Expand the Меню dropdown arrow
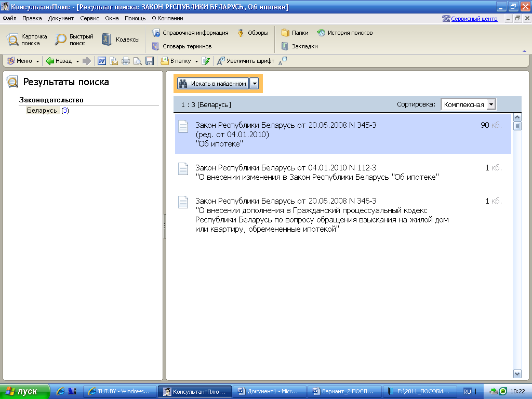532x399 pixels. [x=37, y=61]
